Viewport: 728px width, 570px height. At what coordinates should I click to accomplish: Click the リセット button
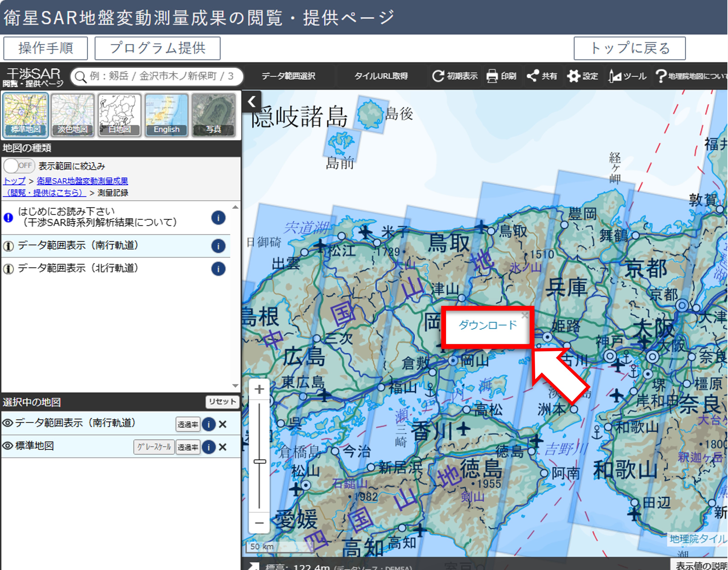[x=222, y=402]
